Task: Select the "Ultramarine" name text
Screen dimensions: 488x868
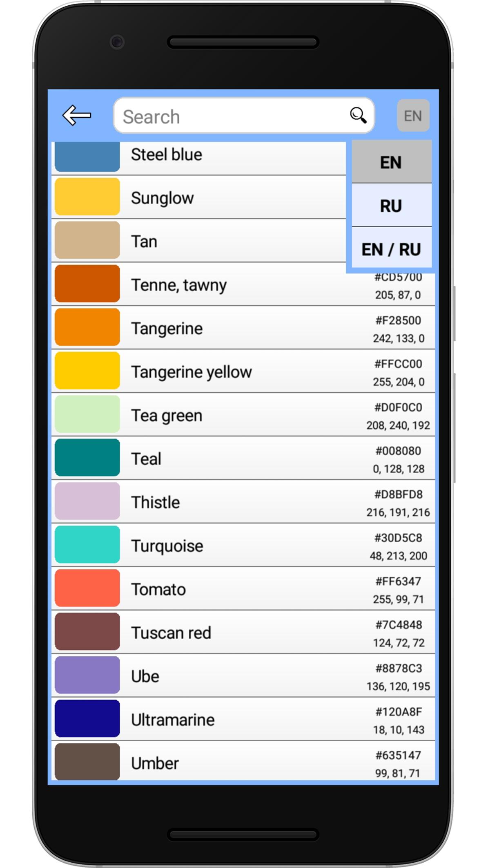Action: pyautogui.click(x=172, y=720)
